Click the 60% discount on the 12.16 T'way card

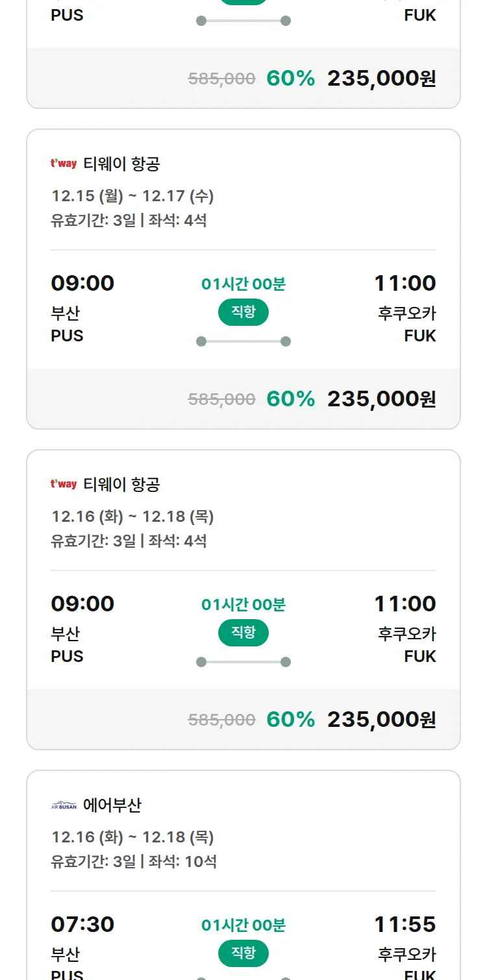point(290,720)
